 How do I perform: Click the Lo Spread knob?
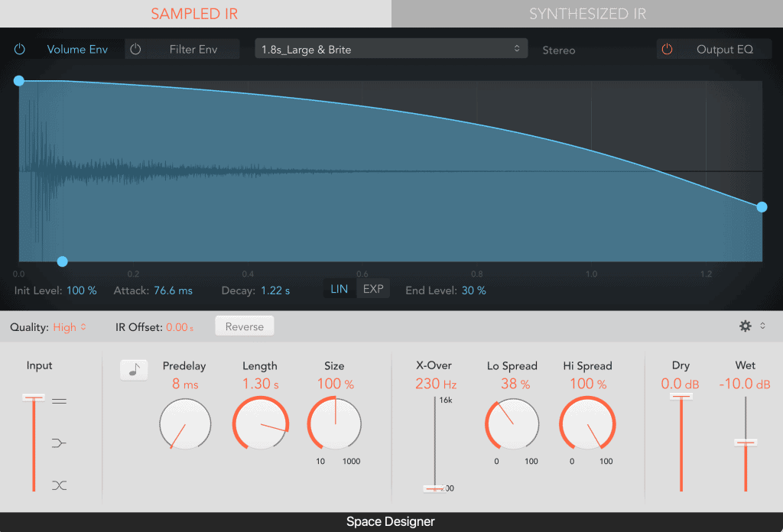512,424
